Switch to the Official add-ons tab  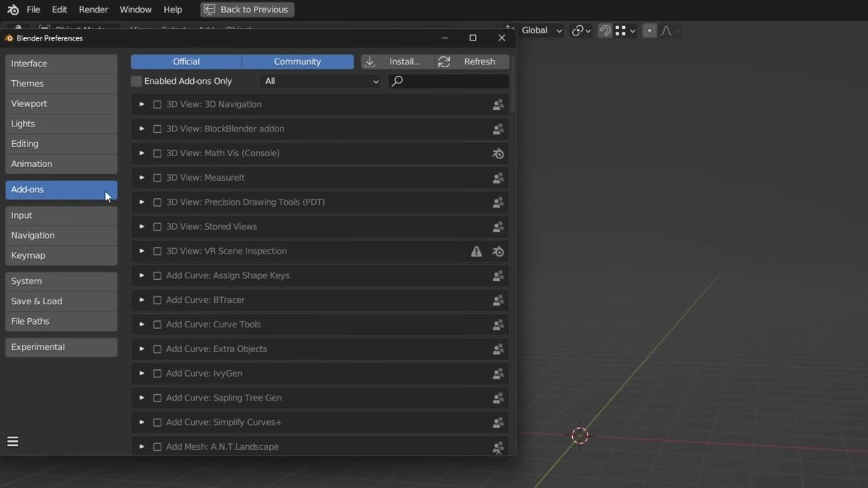186,61
